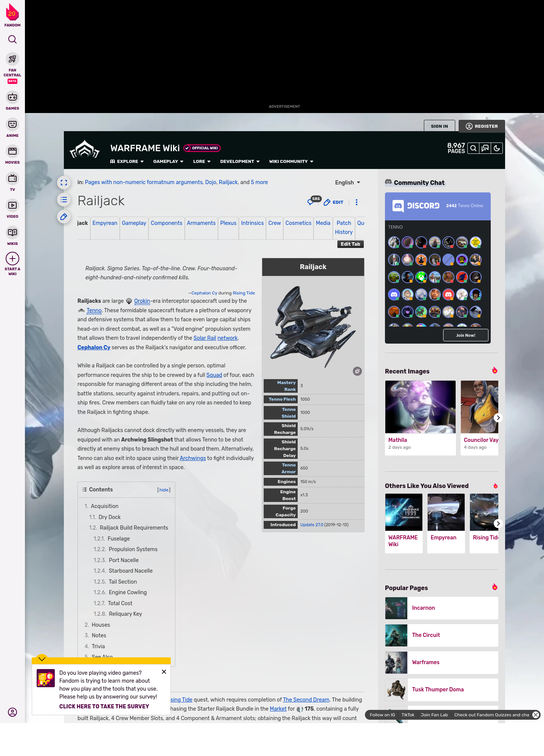Toggle dark theme with moon icon
Screen dimensions: 544x756
click(497, 148)
